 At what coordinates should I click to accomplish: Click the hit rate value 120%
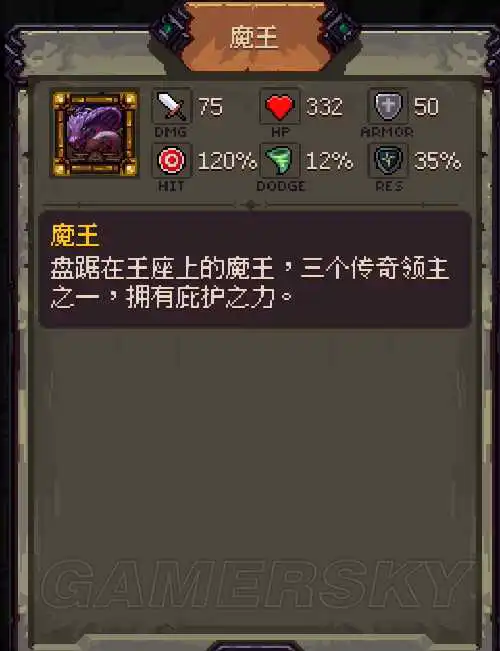pos(227,161)
